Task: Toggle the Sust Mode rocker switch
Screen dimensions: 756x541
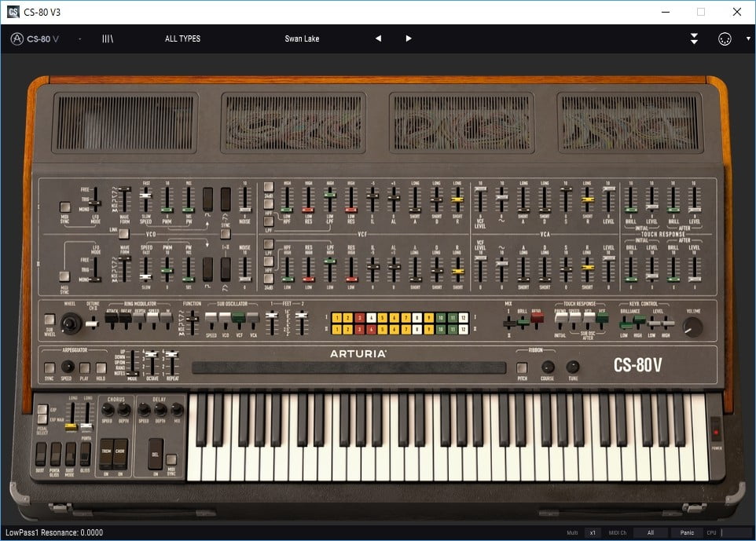Action: coord(71,454)
